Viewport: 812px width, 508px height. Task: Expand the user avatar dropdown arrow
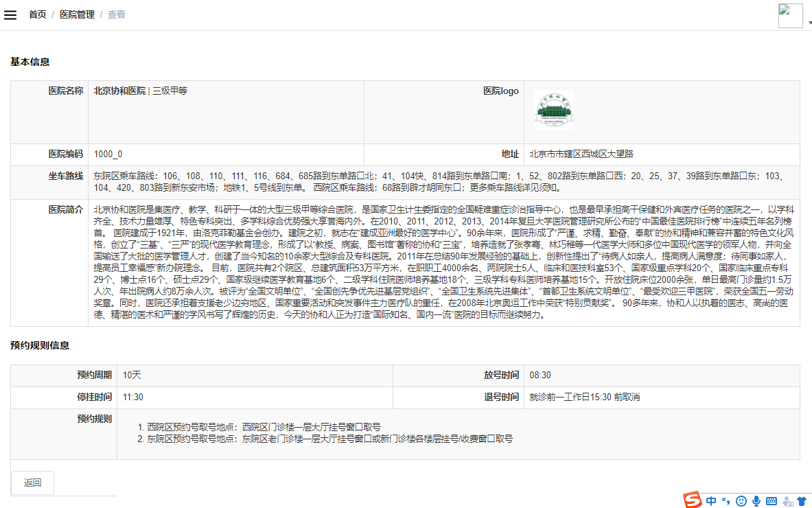810,23
